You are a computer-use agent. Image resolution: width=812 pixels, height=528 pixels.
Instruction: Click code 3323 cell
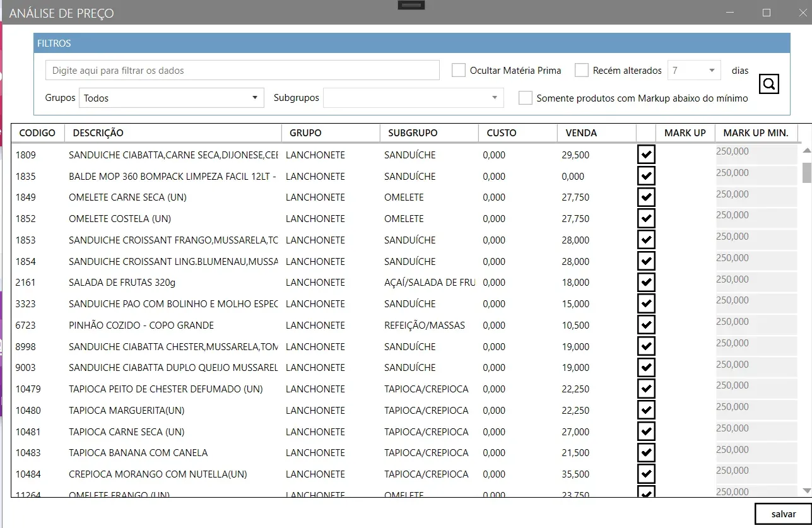pyautogui.click(x=26, y=303)
